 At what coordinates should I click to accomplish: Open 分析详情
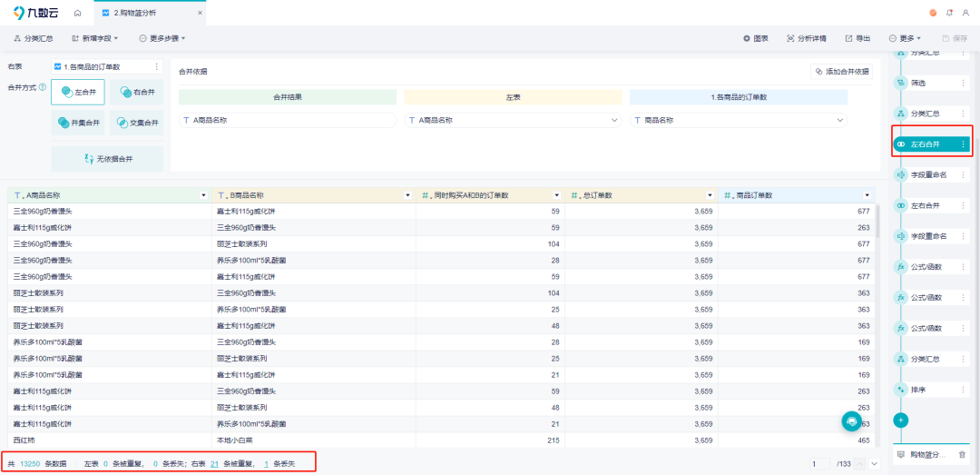(807, 39)
